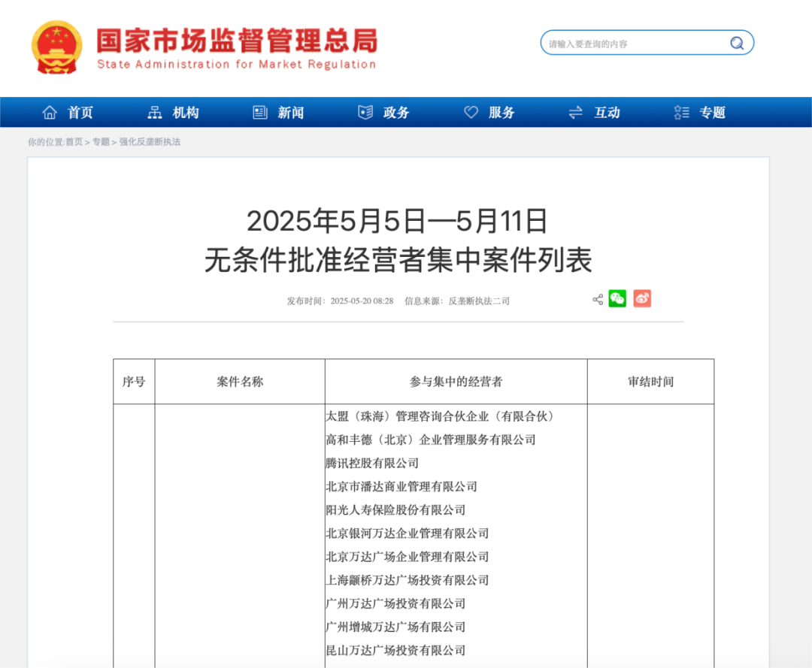Click the article title 无条件批准经营者集中案件列表
Screen dimensions: 812x668
coord(398,260)
